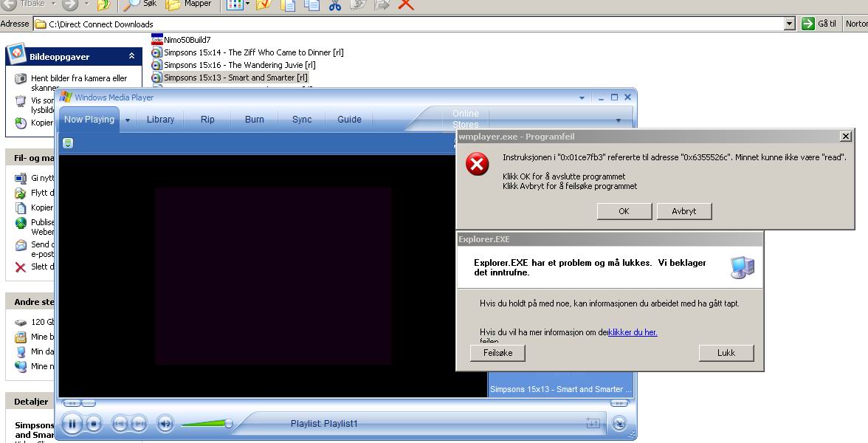This screenshot has height=443, width=868.
Task: Expand the Now Playing dropdown arrow
Action: [x=127, y=120]
